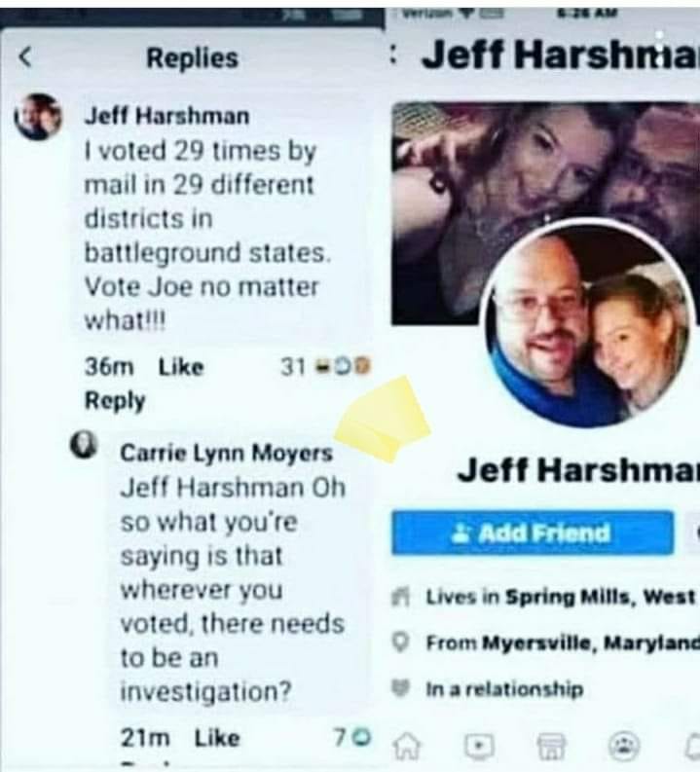Open the Home tab in bottom bar
Screen dimensions: 700x772
pos(409,745)
